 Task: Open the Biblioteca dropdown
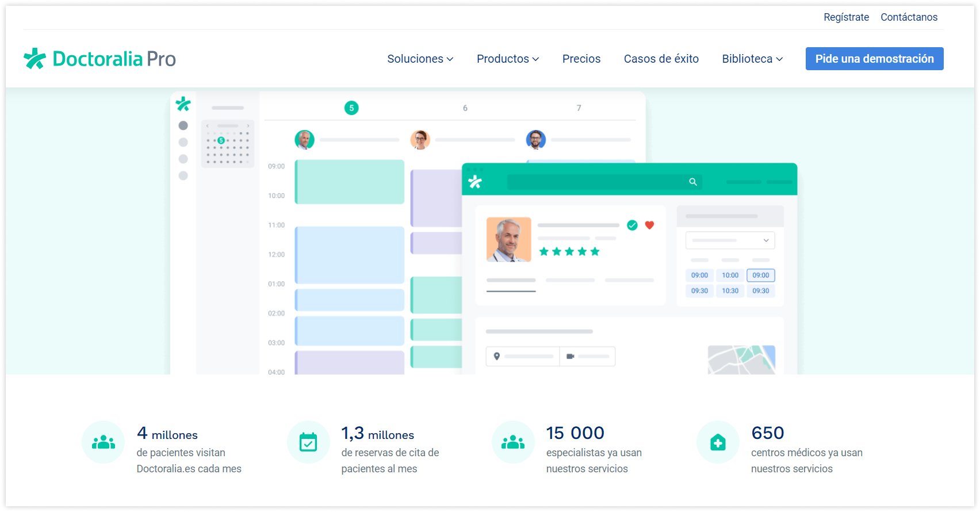(752, 59)
